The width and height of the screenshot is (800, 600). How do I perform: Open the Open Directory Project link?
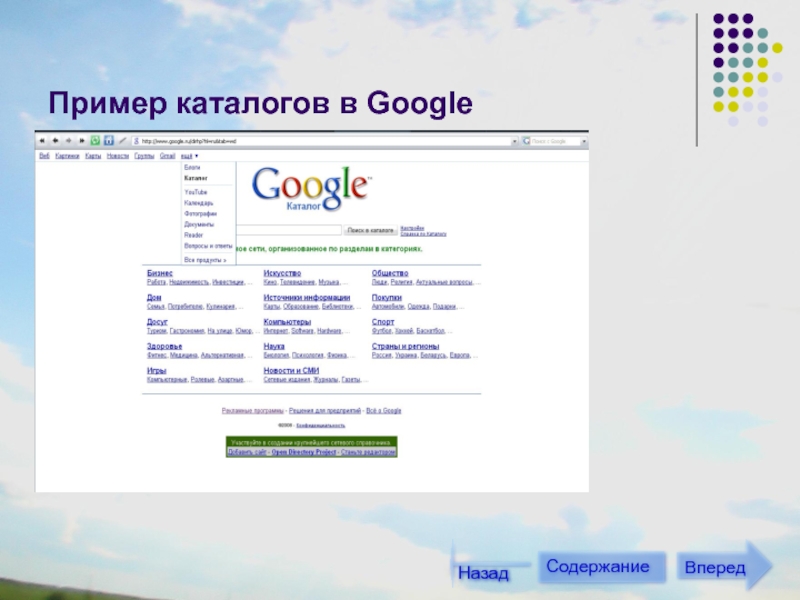[x=301, y=452]
